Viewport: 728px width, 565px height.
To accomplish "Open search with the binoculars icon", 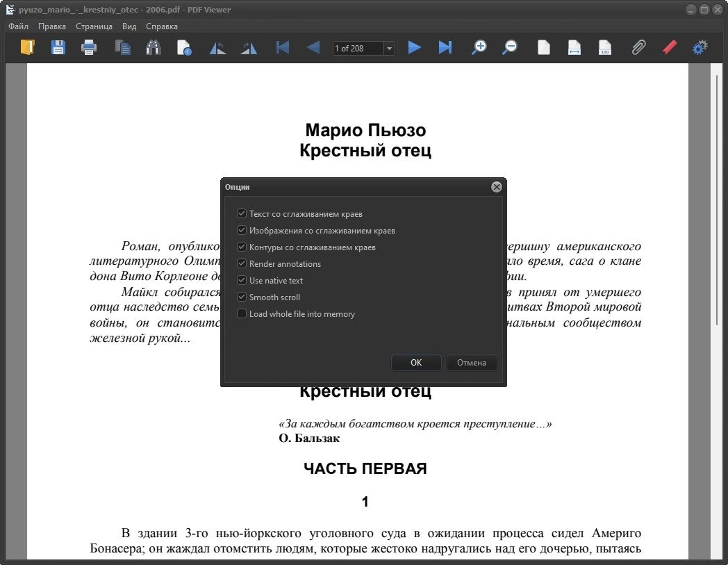I will [154, 47].
